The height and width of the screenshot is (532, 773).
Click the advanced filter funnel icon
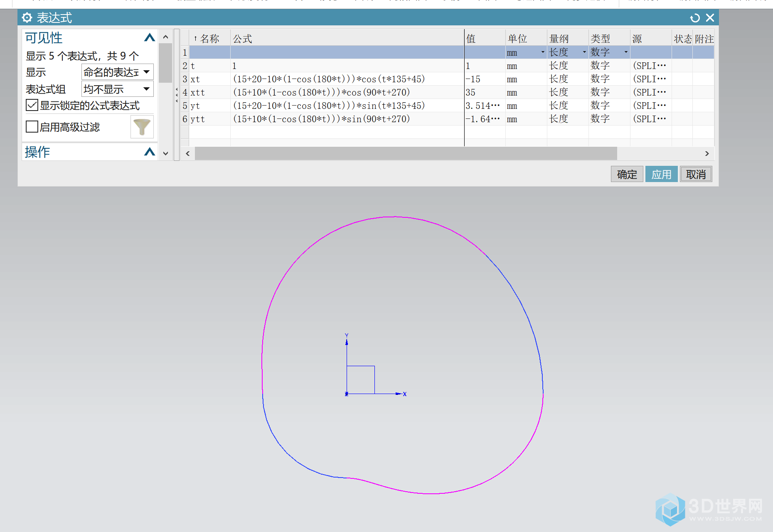(142, 127)
